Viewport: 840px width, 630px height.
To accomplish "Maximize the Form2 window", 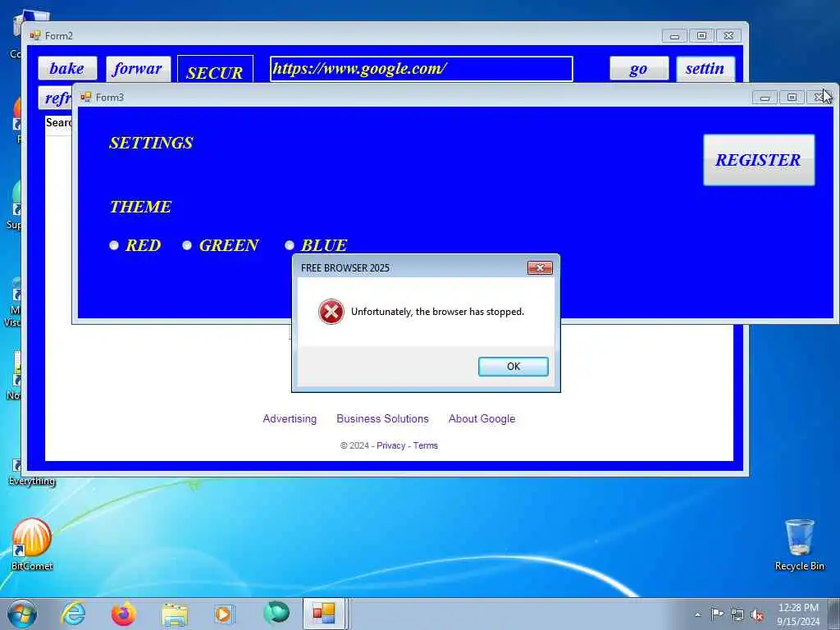I will (701, 36).
